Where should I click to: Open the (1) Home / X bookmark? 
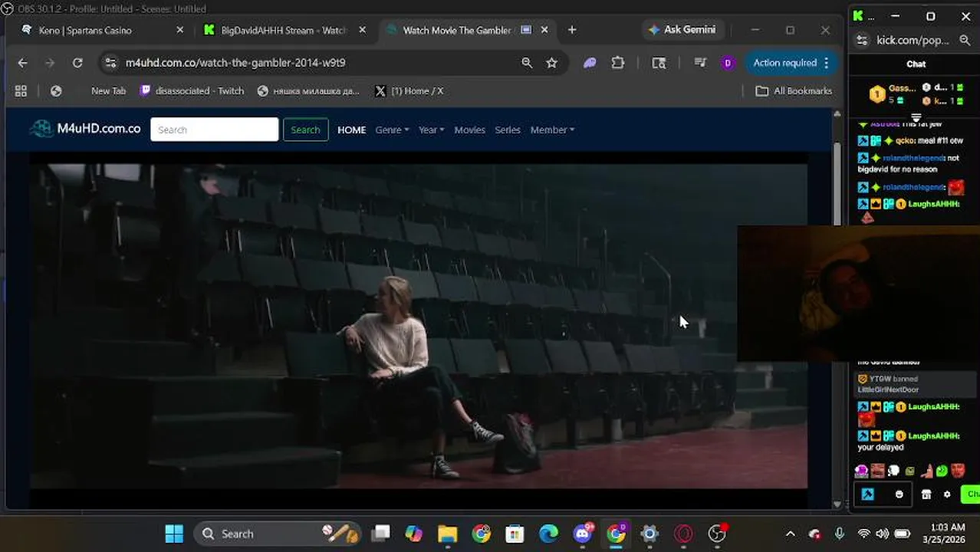click(x=409, y=90)
